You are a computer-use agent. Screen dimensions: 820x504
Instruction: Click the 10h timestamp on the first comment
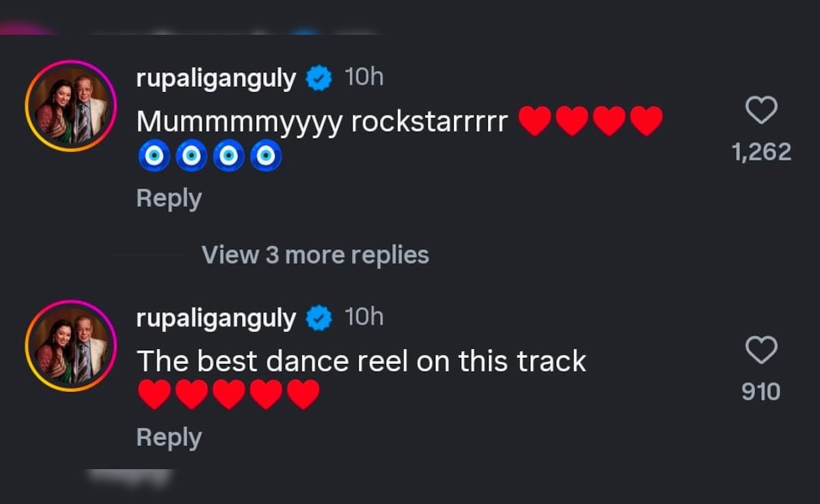tap(364, 78)
